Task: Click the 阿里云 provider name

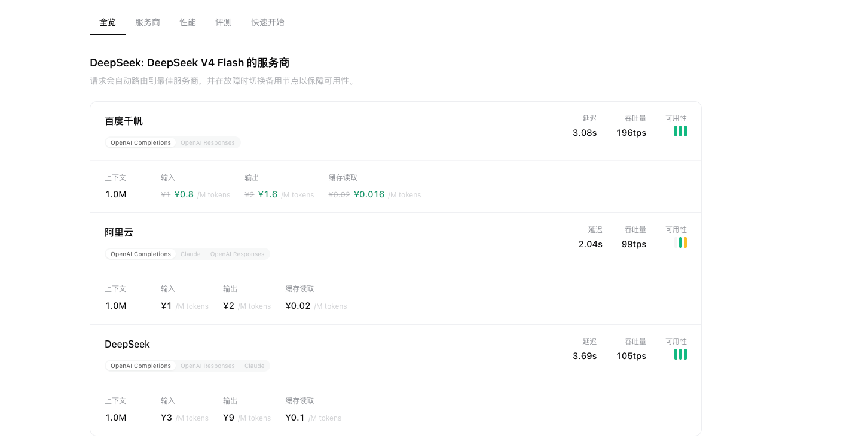Action: (119, 232)
